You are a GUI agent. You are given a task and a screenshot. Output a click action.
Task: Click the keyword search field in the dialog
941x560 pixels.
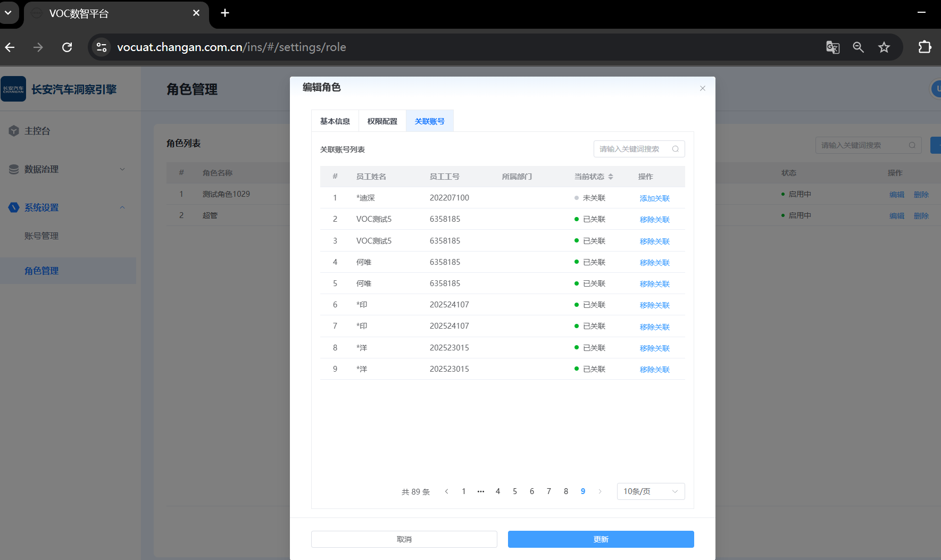pyautogui.click(x=633, y=149)
